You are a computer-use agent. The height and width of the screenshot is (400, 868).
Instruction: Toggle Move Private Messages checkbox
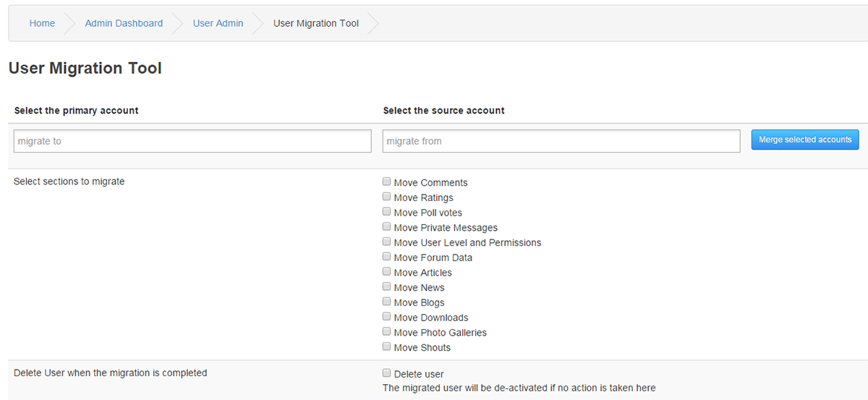click(387, 227)
